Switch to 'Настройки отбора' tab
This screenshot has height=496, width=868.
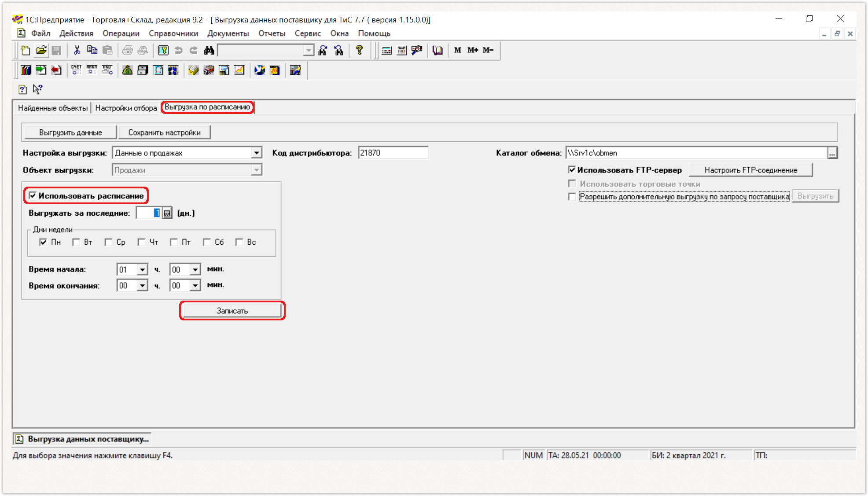(x=126, y=108)
